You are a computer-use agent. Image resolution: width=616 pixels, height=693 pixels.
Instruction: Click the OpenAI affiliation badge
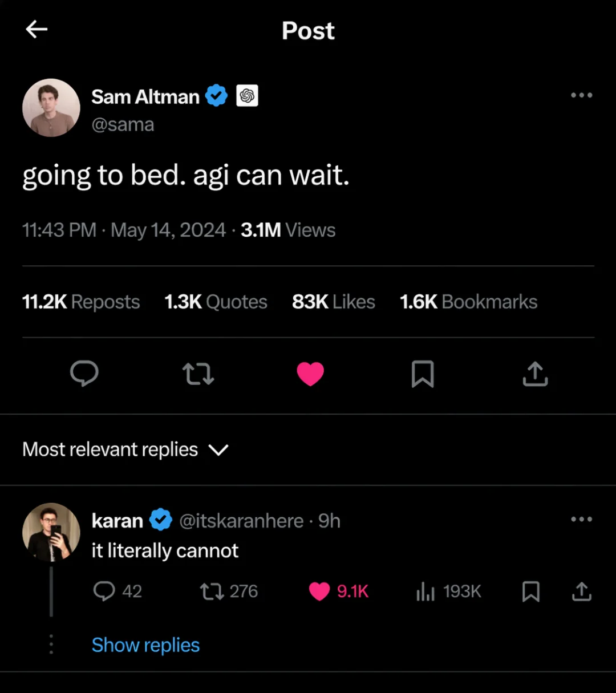[247, 96]
